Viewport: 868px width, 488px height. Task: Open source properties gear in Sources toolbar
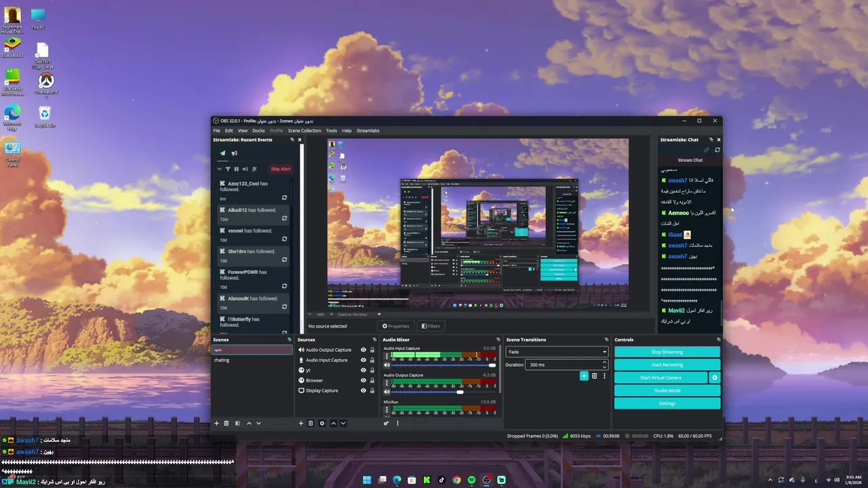(322, 423)
